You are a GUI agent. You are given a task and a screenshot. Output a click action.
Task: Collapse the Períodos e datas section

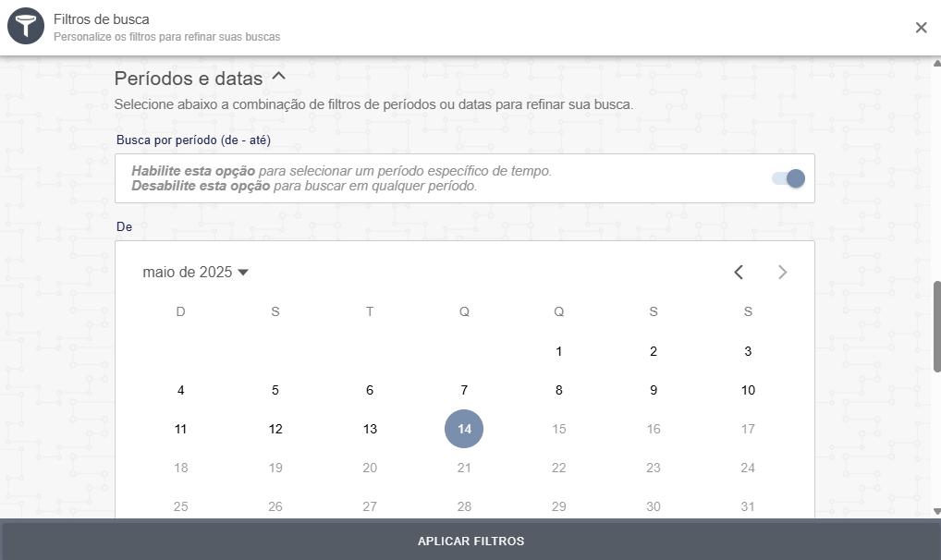coord(279,78)
